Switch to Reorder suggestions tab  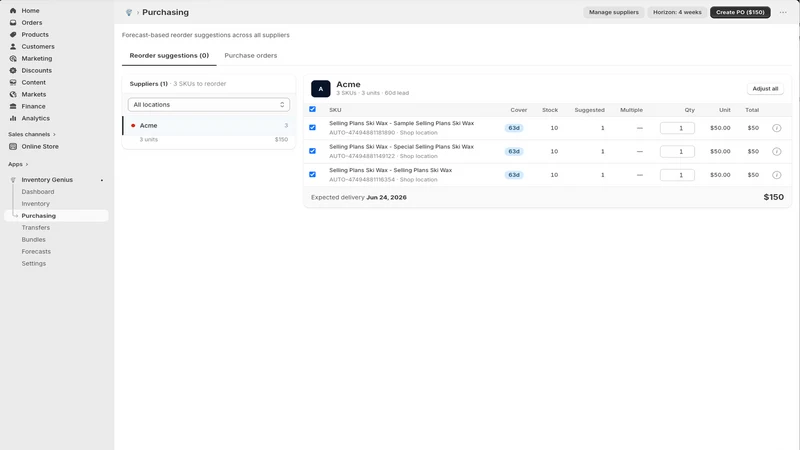click(169, 56)
